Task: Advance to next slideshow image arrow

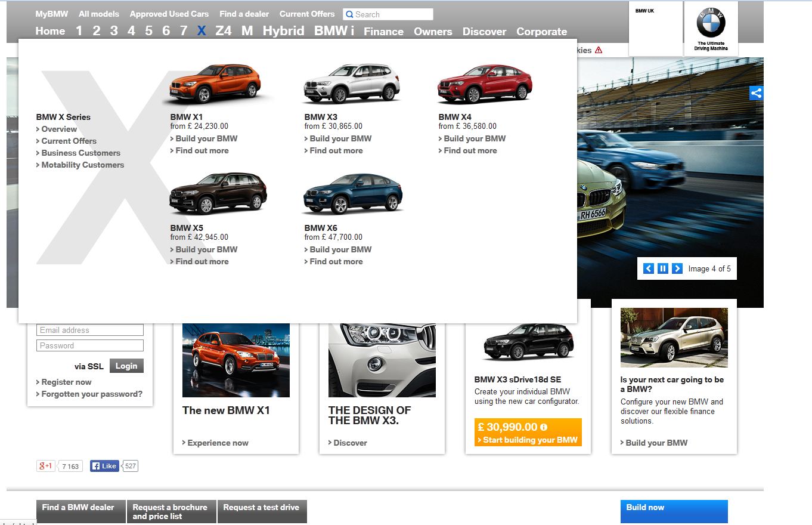Action: pos(677,268)
